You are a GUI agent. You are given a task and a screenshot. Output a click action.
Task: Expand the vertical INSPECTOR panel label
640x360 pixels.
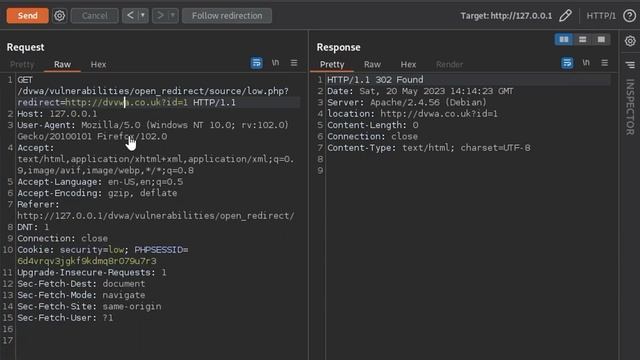[x=630, y=107]
